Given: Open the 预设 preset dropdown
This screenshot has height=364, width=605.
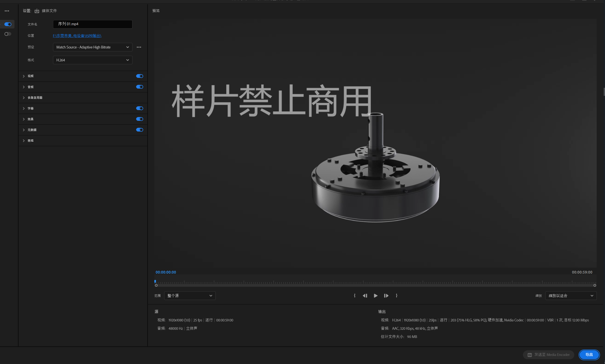Looking at the screenshot, I should pos(92,47).
